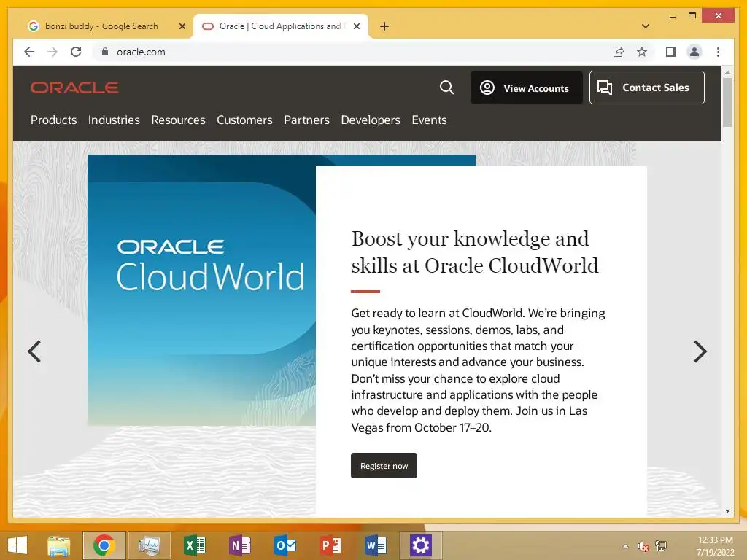Viewport: 747px width, 560px height.
Task: Click the network tray icon
Action: click(x=661, y=546)
